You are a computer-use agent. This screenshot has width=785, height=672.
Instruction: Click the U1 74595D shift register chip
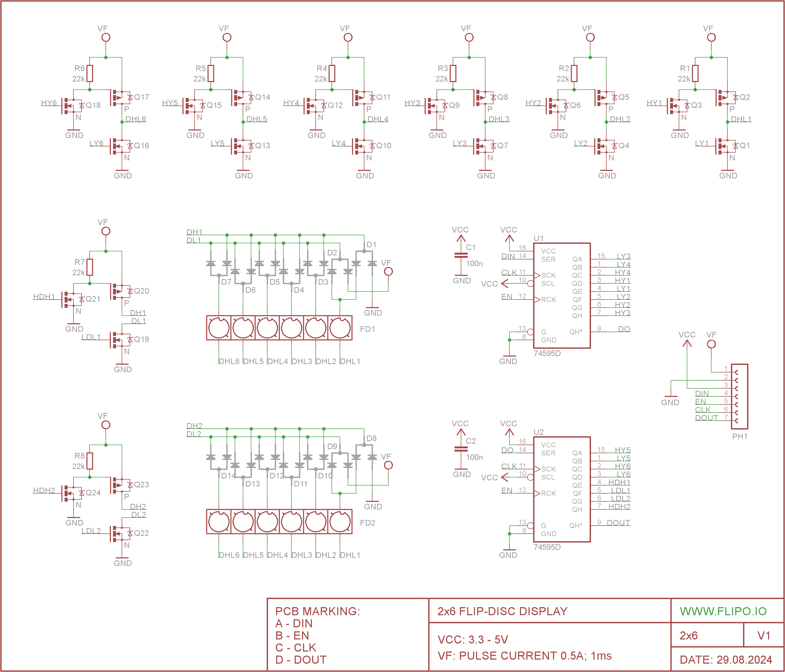click(x=561, y=295)
